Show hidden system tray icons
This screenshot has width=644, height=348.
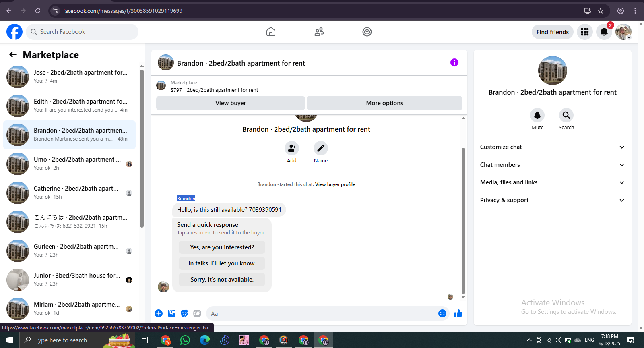point(529,340)
